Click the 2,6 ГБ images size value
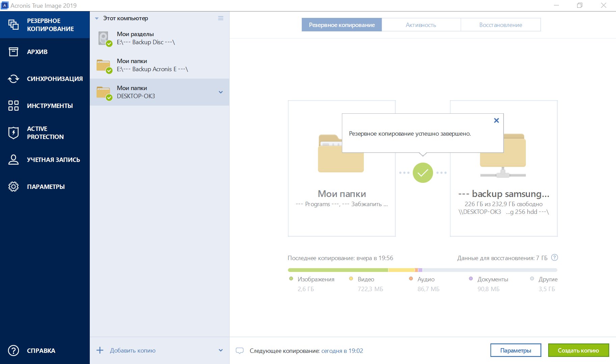This screenshot has width=616, height=364. tap(306, 289)
